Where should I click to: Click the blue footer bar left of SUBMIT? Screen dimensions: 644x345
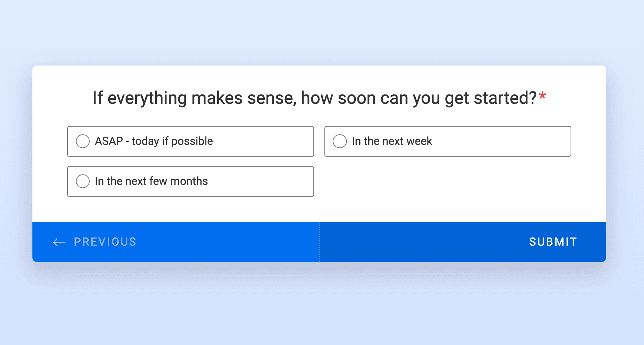click(x=414, y=242)
